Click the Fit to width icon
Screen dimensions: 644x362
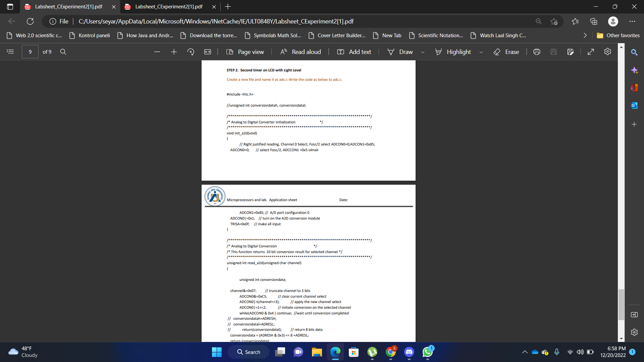click(x=208, y=52)
